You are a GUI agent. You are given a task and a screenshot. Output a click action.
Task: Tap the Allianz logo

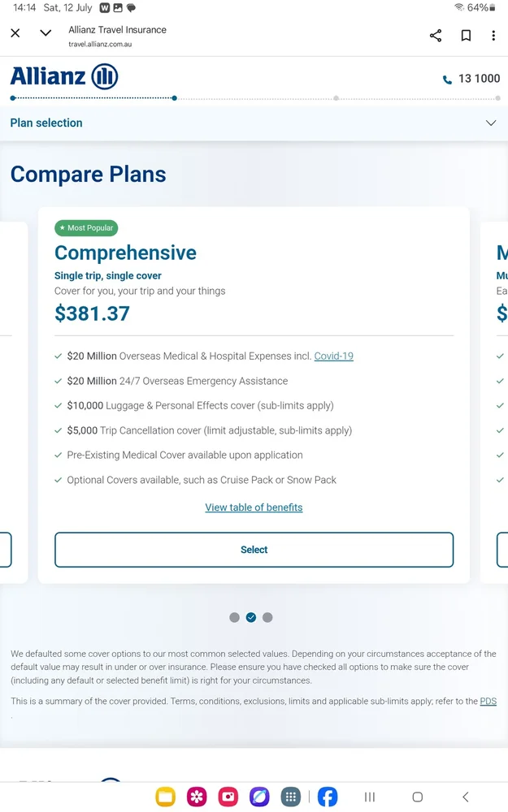pos(63,77)
